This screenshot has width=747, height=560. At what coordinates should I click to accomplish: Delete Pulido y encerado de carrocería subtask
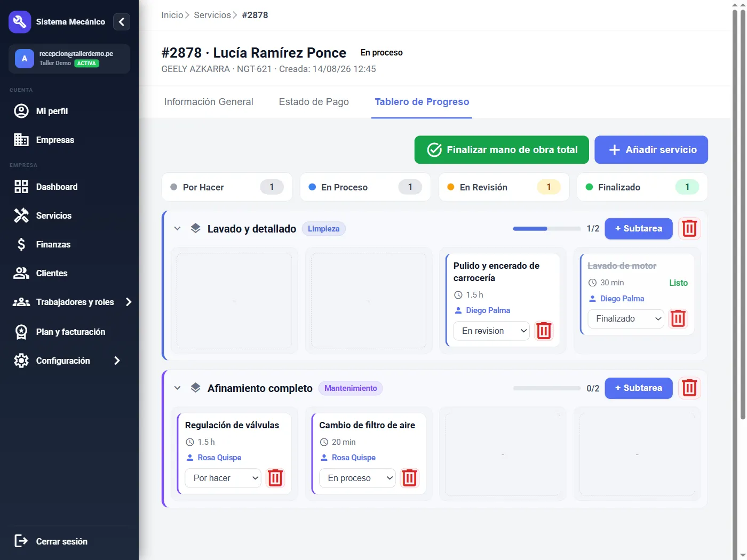544,331
